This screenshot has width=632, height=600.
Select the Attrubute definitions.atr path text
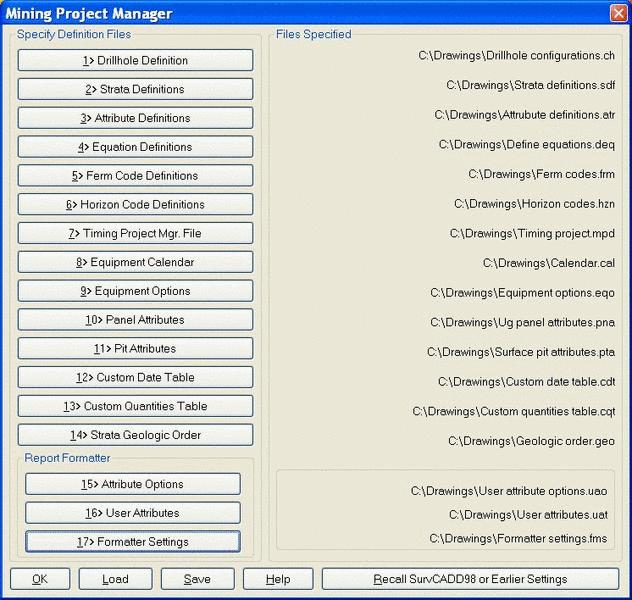524,115
